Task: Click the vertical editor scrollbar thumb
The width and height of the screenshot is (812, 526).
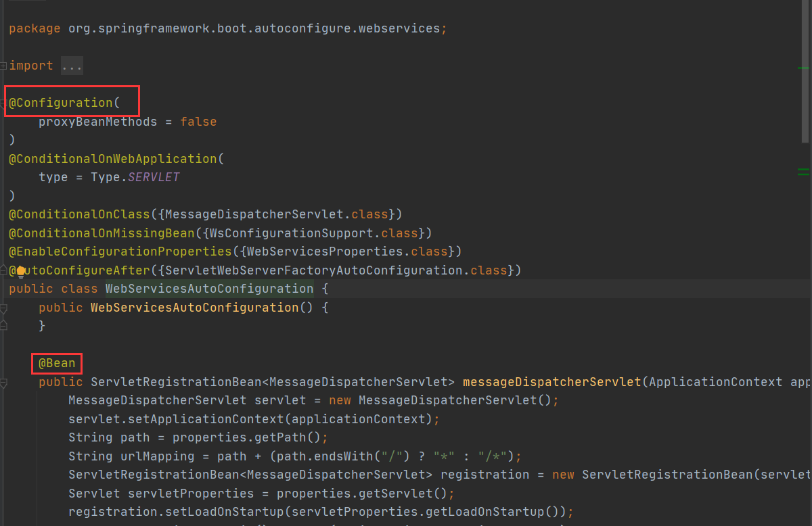Action: click(805, 71)
